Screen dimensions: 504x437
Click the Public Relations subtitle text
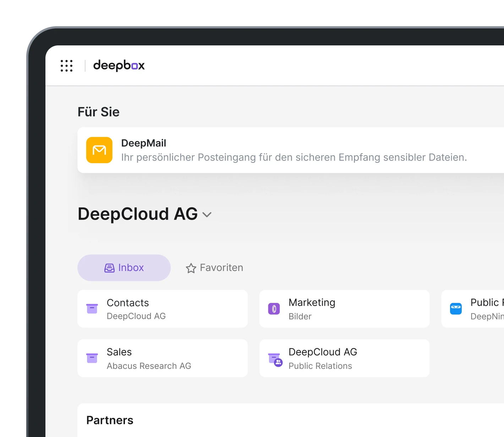[320, 366]
